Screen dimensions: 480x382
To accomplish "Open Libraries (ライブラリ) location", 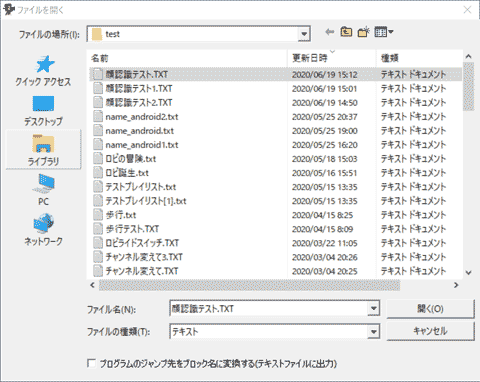I will pyautogui.click(x=43, y=150).
